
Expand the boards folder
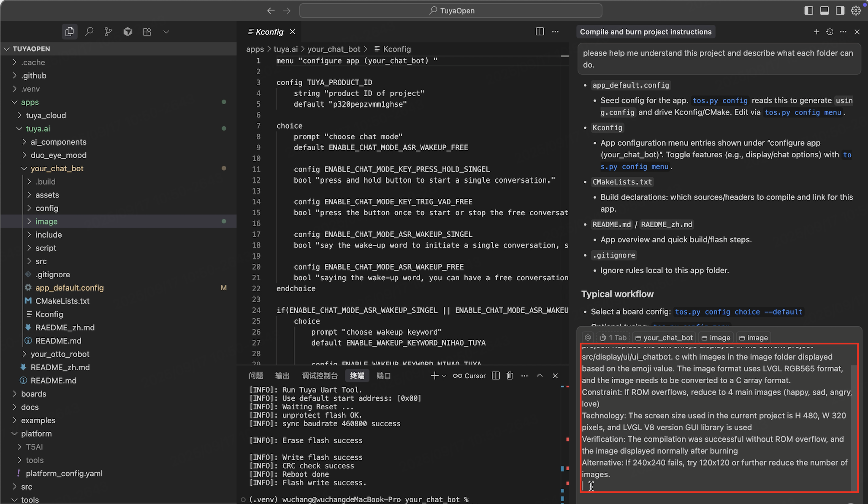click(34, 394)
